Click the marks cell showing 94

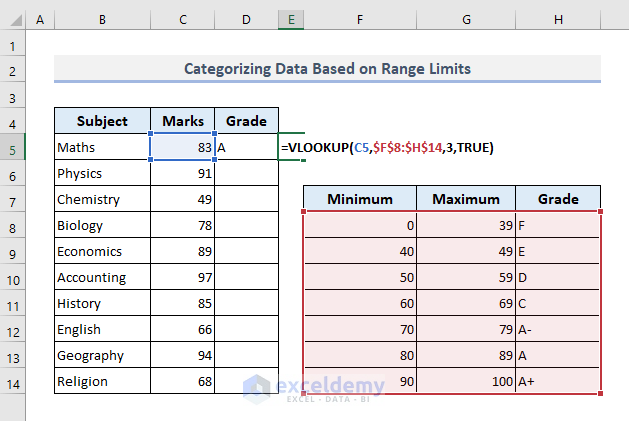click(x=183, y=355)
